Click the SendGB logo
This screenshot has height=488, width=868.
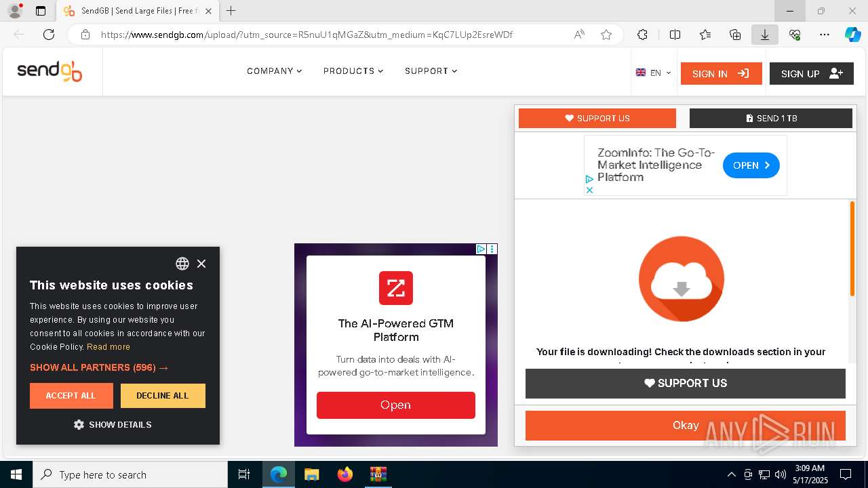(50, 71)
